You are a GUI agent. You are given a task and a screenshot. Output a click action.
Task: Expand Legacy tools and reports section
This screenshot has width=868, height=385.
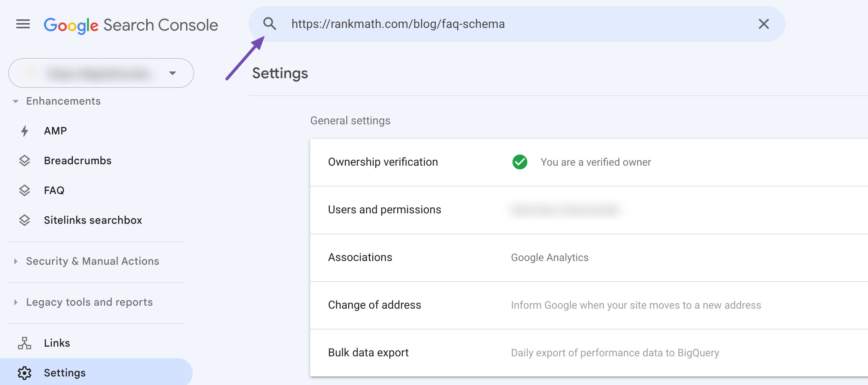click(x=83, y=302)
